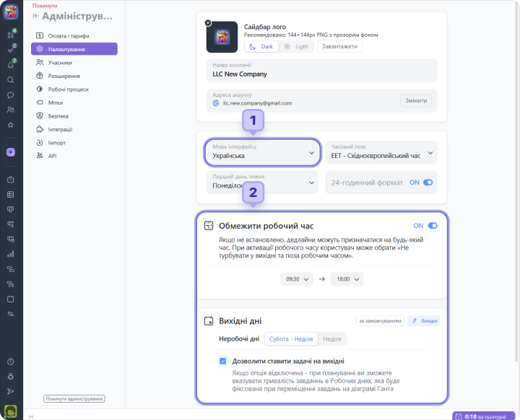Open the 09:30 start time dropdown
The width and height of the screenshot is (520, 420).
[296, 279]
